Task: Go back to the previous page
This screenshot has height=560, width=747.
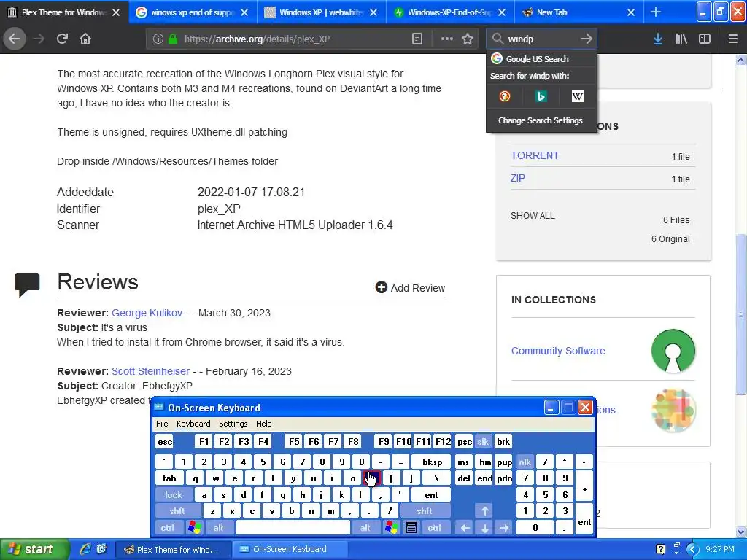Action: coord(15,39)
